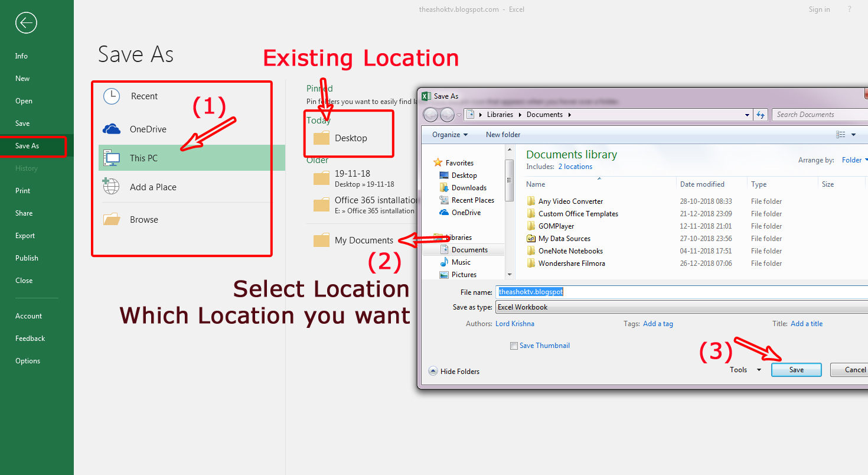Click Sign in at top right
Viewport: 868px width, 475px height.
[x=819, y=9]
